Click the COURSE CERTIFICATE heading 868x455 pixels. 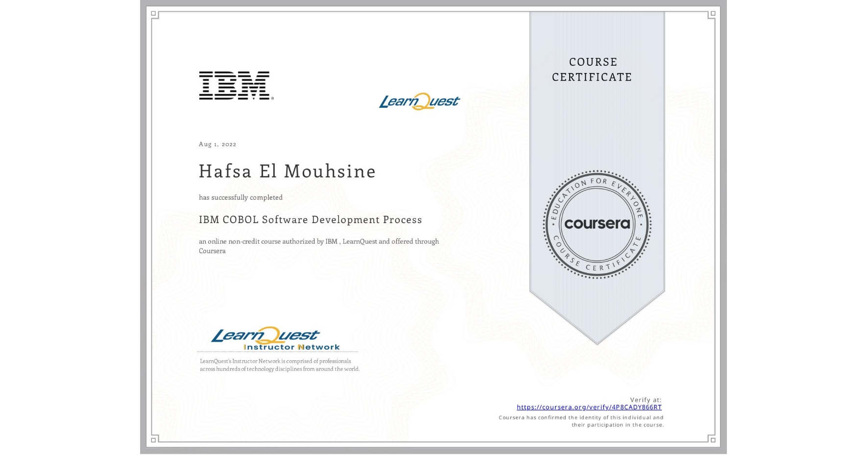click(x=591, y=70)
